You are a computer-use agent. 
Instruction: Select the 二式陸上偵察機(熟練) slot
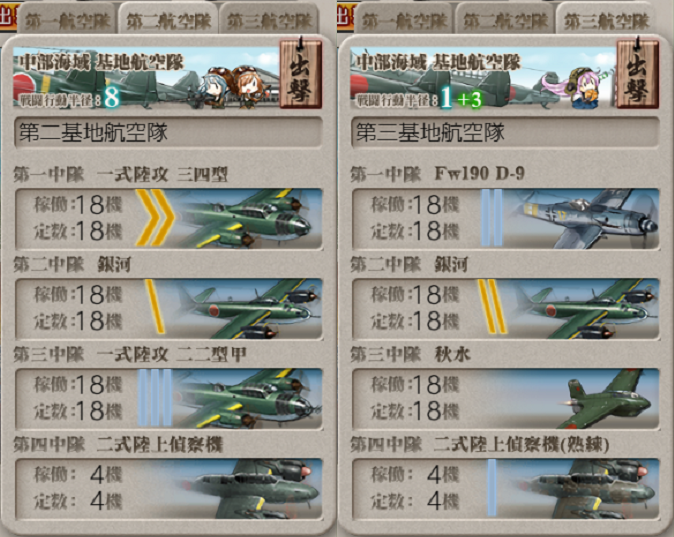[506, 489]
